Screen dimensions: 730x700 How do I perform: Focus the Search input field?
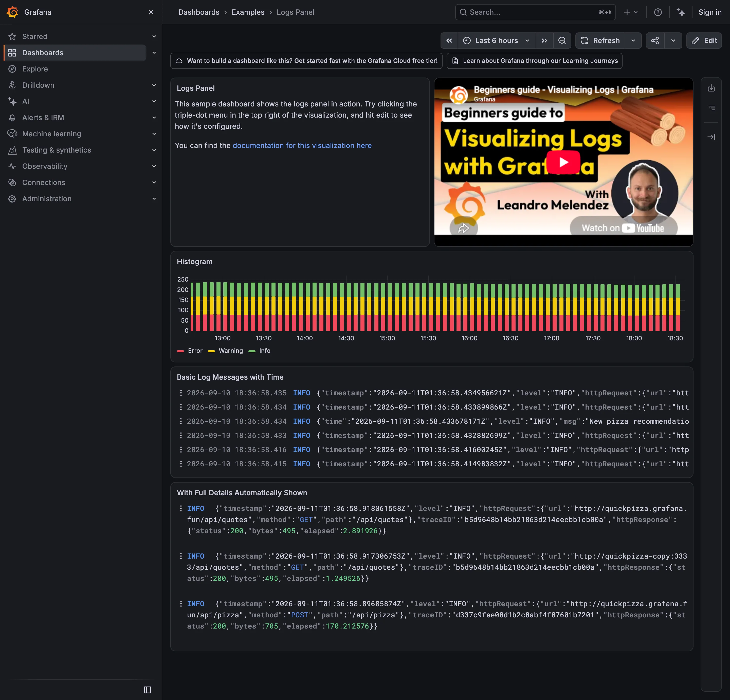(535, 12)
